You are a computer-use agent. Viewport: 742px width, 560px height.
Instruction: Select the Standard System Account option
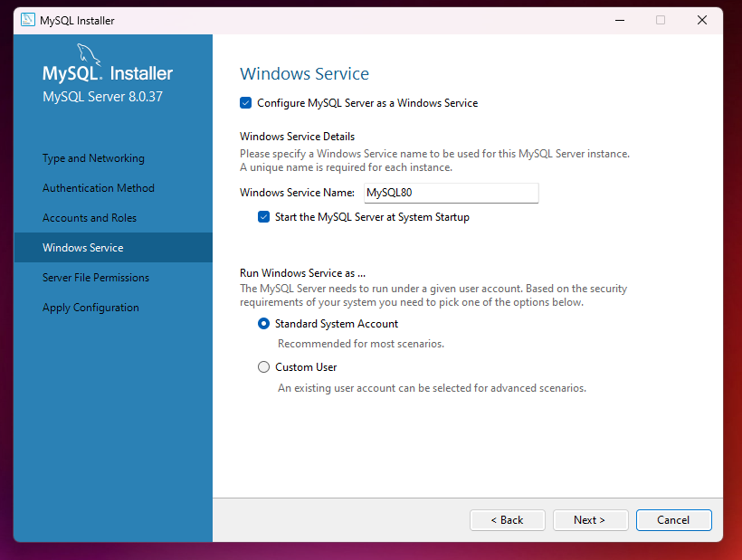pos(263,324)
